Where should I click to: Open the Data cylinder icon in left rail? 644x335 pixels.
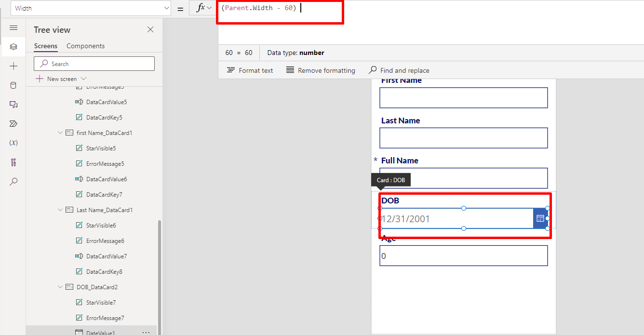[13, 85]
